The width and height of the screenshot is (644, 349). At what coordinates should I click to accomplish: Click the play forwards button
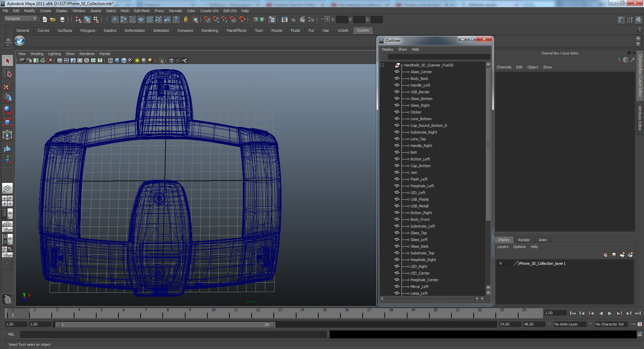[x=610, y=313]
